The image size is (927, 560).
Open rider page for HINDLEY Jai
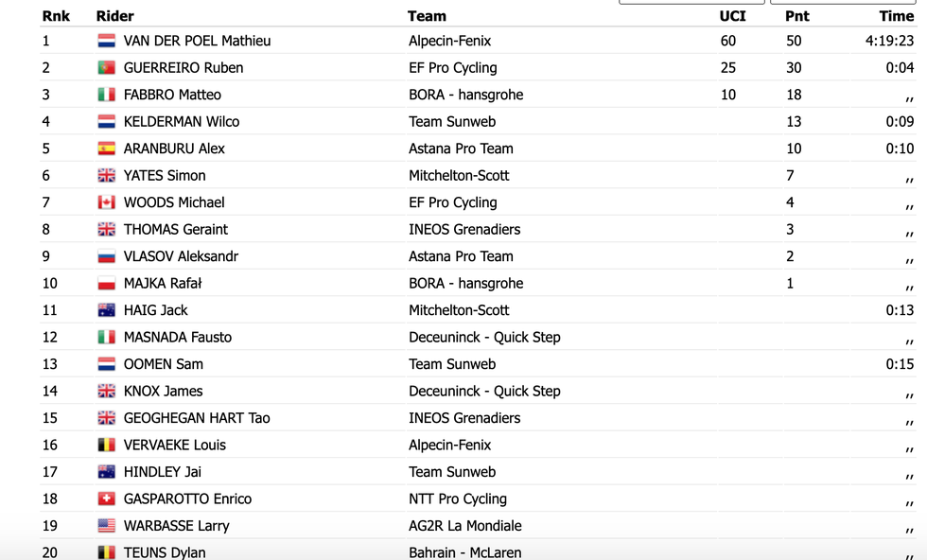point(162,472)
